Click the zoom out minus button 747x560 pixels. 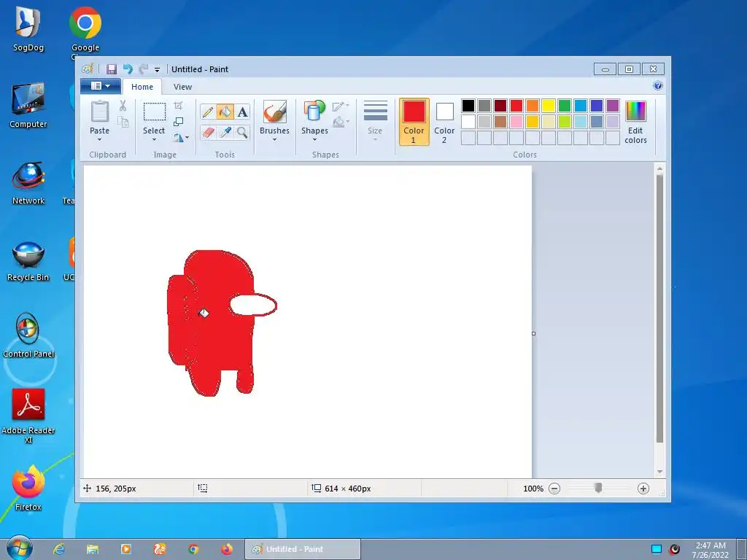pyautogui.click(x=554, y=488)
